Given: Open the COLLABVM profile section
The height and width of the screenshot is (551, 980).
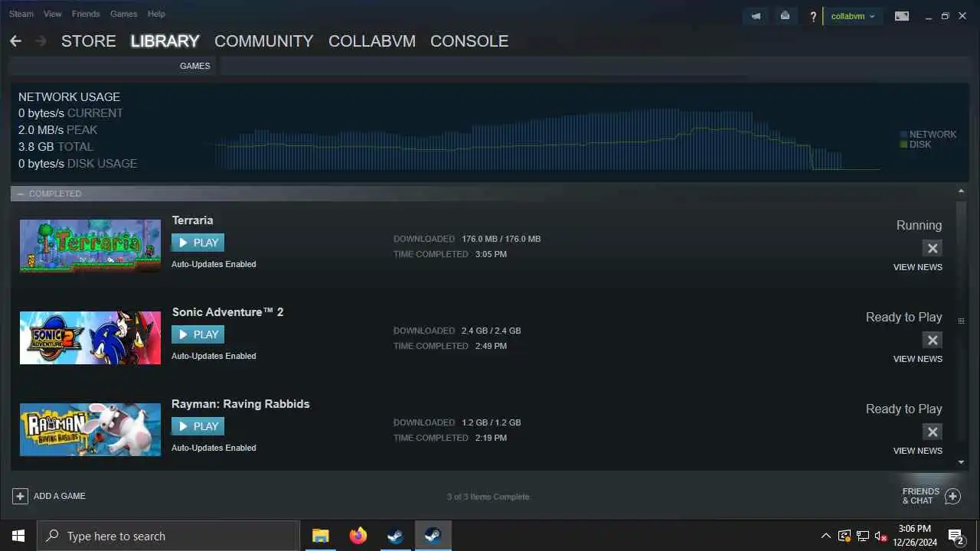Looking at the screenshot, I should [372, 41].
